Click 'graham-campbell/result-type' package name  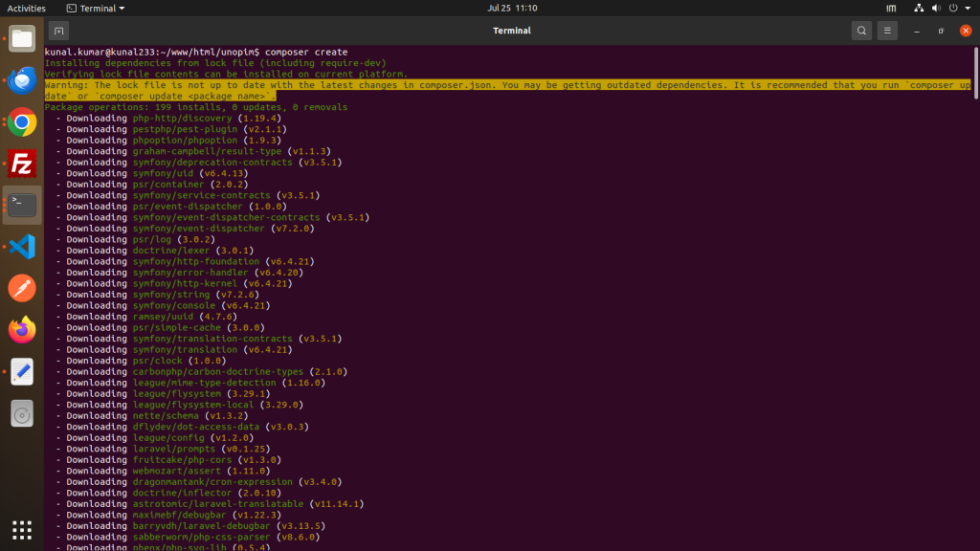pyautogui.click(x=207, y=151)
